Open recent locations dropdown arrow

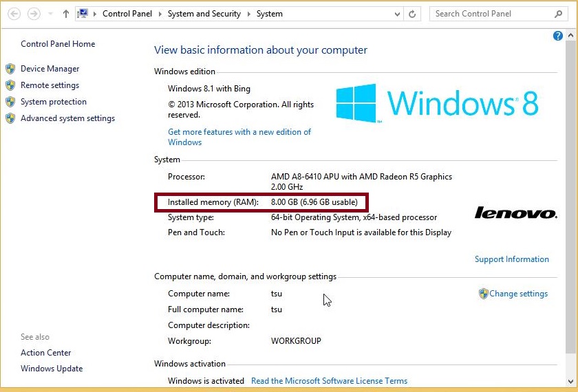50,14
